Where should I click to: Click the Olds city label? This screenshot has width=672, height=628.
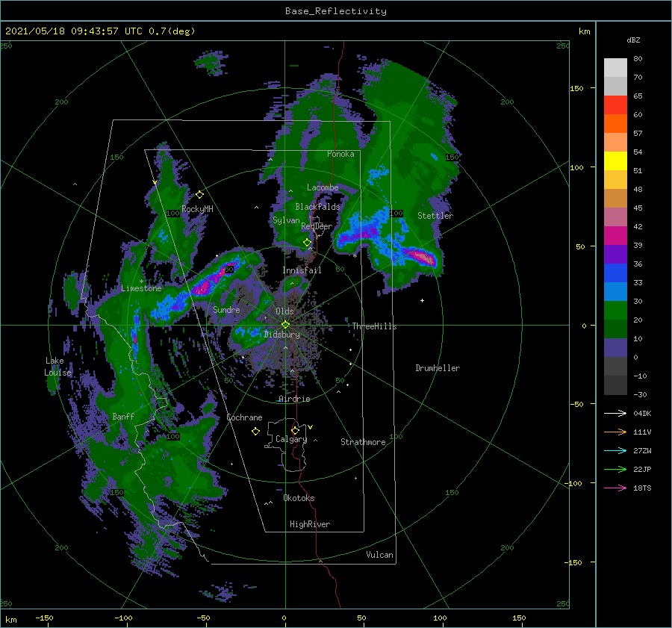(x=284, y=311)
